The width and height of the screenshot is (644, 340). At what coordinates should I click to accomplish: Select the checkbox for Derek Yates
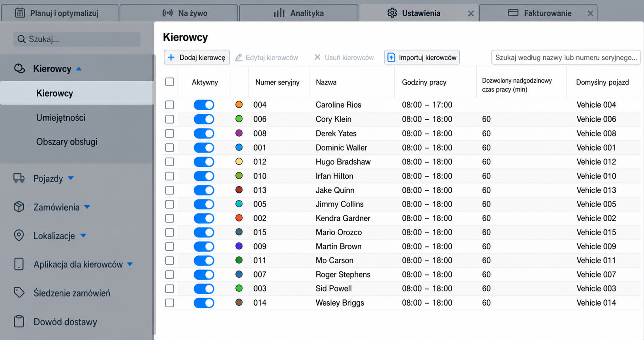coord(170,133)
